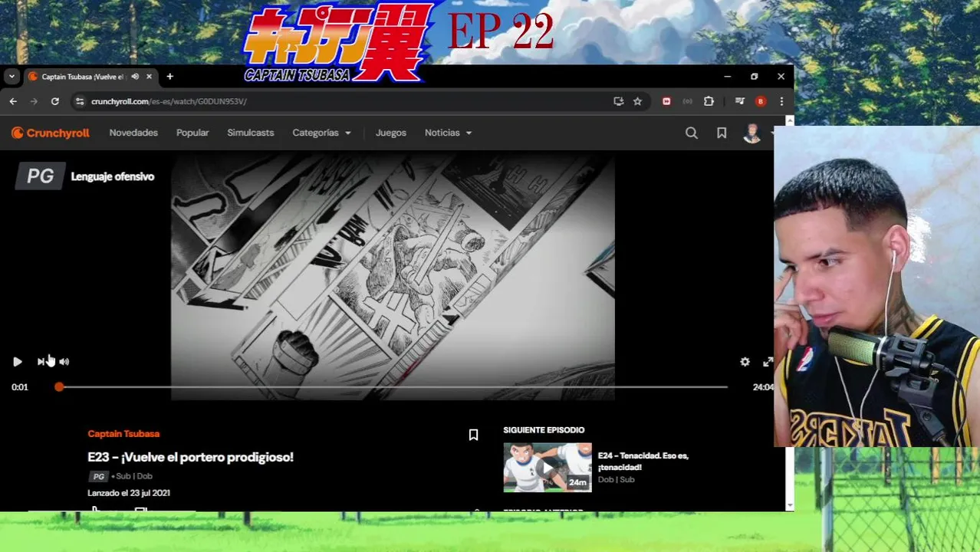Viewport: 980px width, 552px height.
Task: Close the Captain Tsubasa tab
Action: [x=149, y=77]
